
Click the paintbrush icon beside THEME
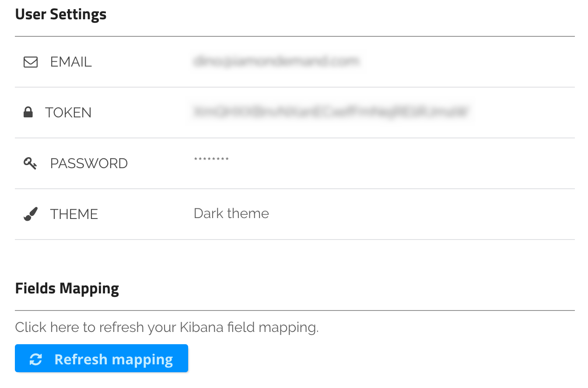[x=30, y=214]
